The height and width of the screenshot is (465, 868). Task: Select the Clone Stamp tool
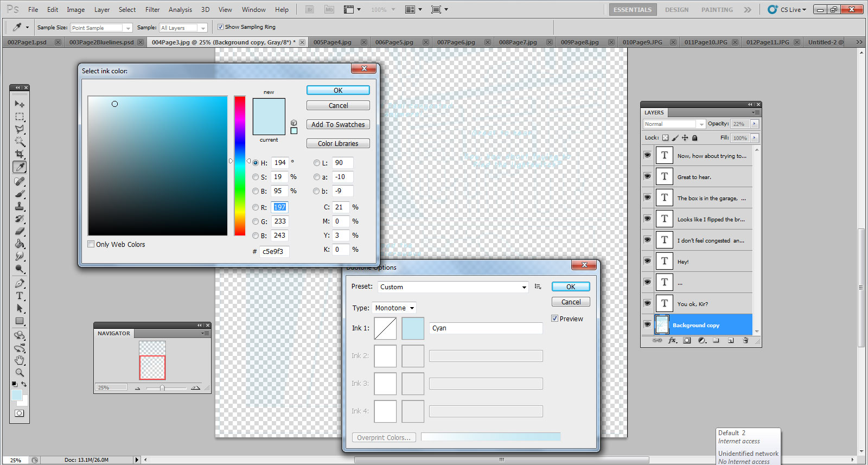(x=20, y=206)
